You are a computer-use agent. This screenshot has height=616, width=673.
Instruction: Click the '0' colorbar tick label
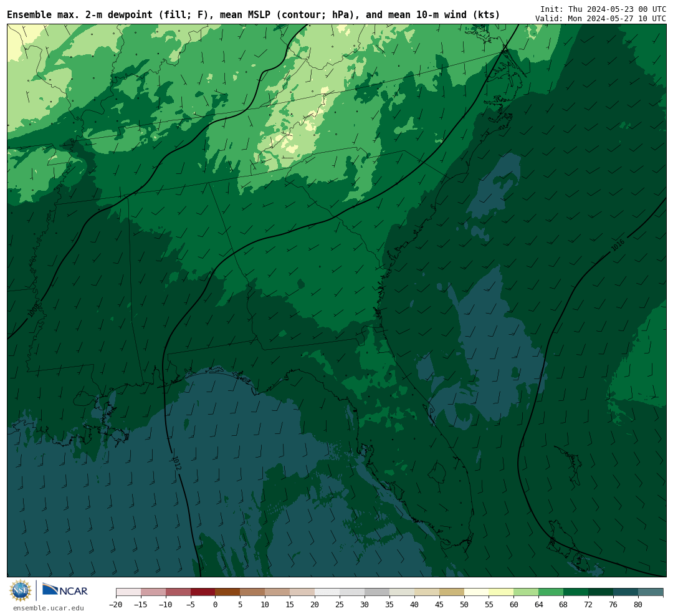click(216, 605)
